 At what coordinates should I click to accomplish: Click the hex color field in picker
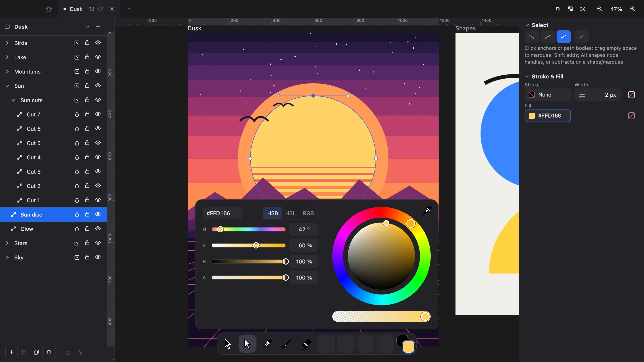point(222,213)
